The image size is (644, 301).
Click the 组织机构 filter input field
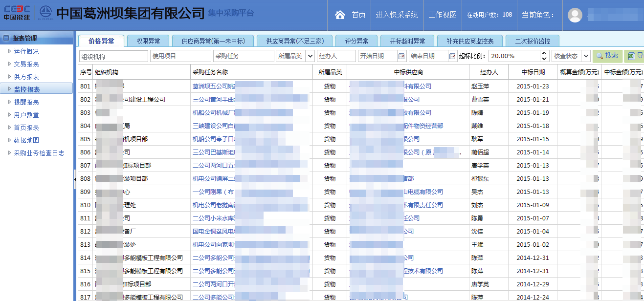click(x=113, y=56)
